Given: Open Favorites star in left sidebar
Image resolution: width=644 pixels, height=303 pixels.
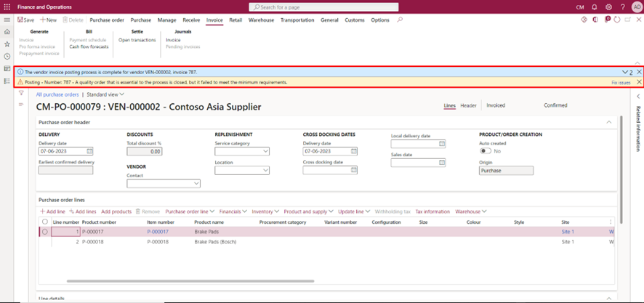Looking at the screenshot, I should click(7, 44).
